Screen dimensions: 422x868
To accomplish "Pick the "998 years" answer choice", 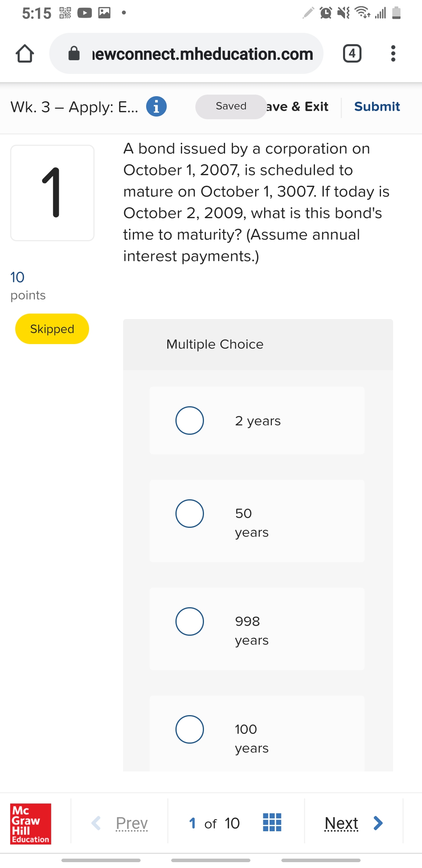I will [x=190, y=621].
